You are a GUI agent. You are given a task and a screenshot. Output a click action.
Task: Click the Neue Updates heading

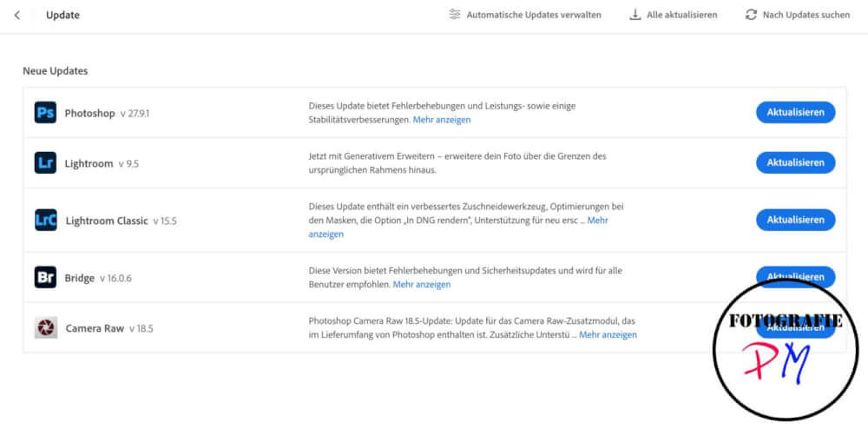56,71
